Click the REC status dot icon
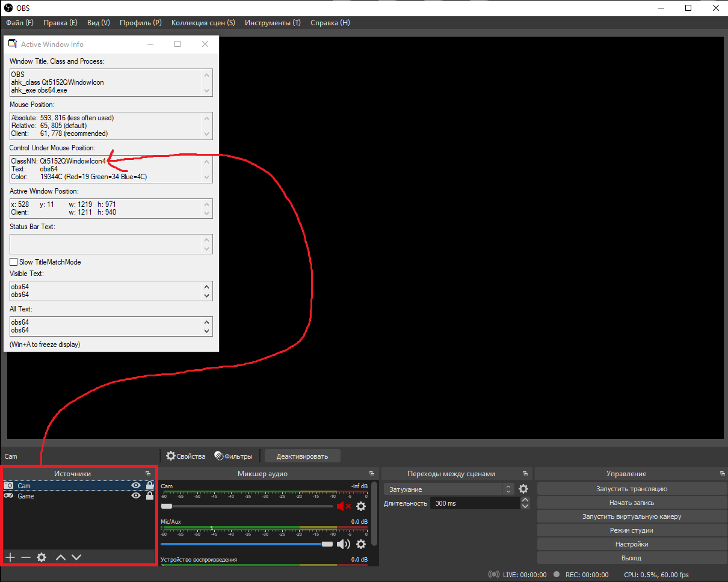 [557, 574]
